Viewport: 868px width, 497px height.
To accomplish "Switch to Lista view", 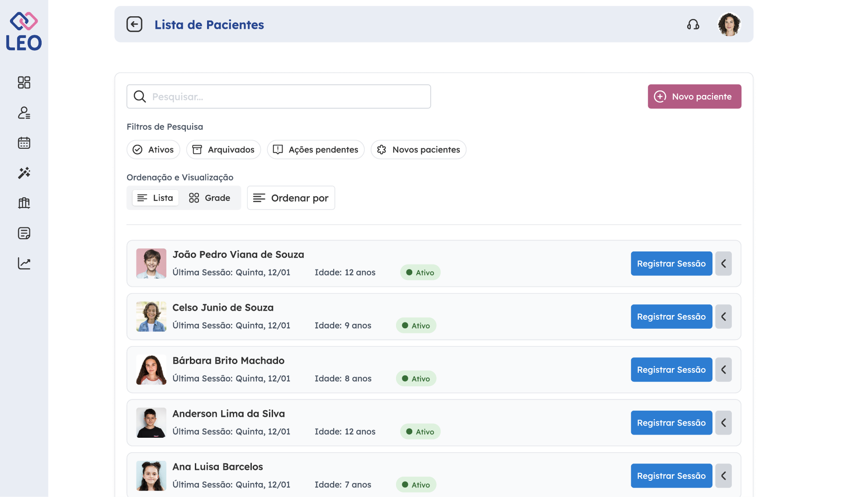I will pos(155,198).
